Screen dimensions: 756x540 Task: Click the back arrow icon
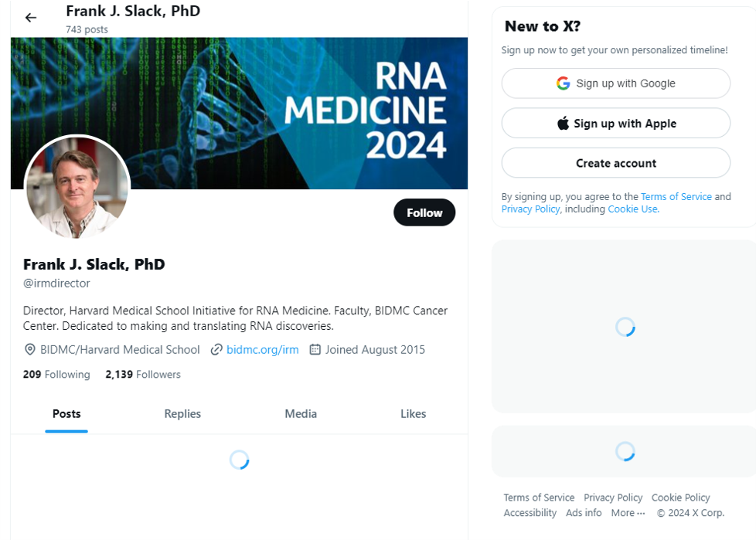pyautogui.click(x=31, y=18)
